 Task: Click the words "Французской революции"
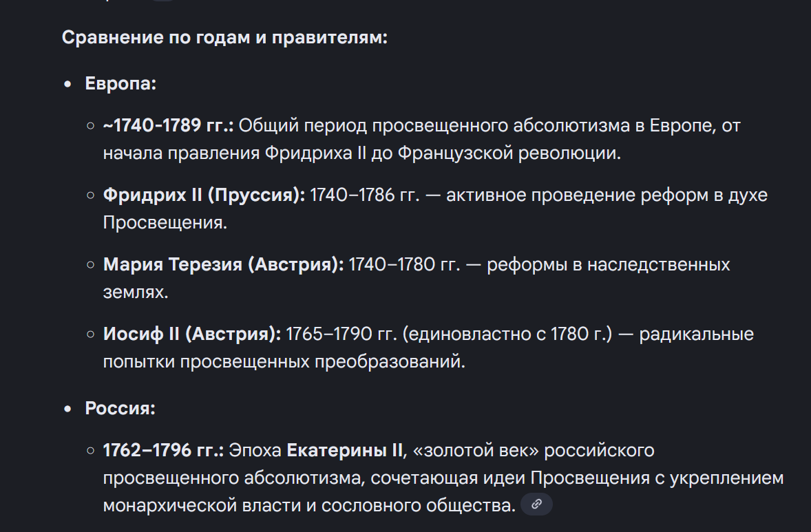[x=509, y=153]
